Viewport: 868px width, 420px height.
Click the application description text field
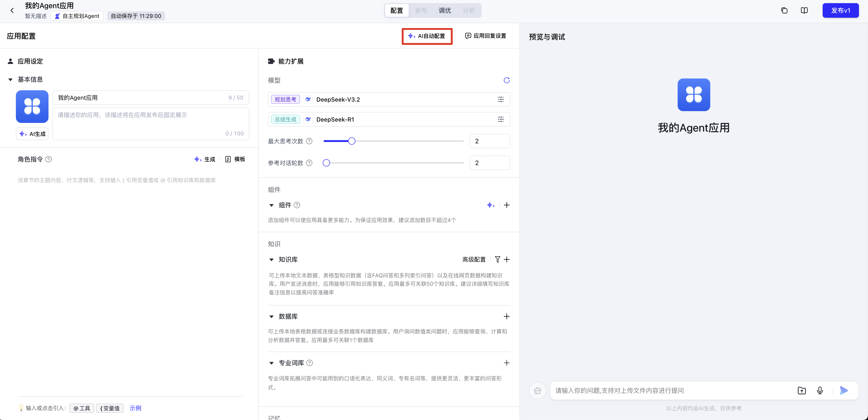(x=150, y=123)
